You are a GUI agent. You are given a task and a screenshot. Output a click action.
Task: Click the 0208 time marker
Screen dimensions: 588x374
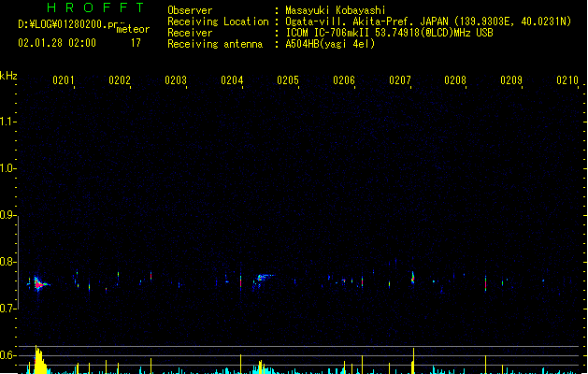(455, 80)
